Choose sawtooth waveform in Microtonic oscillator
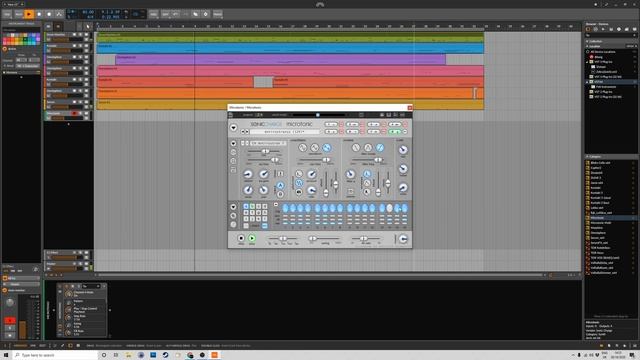640x360 pixels. tap(327, 147)
